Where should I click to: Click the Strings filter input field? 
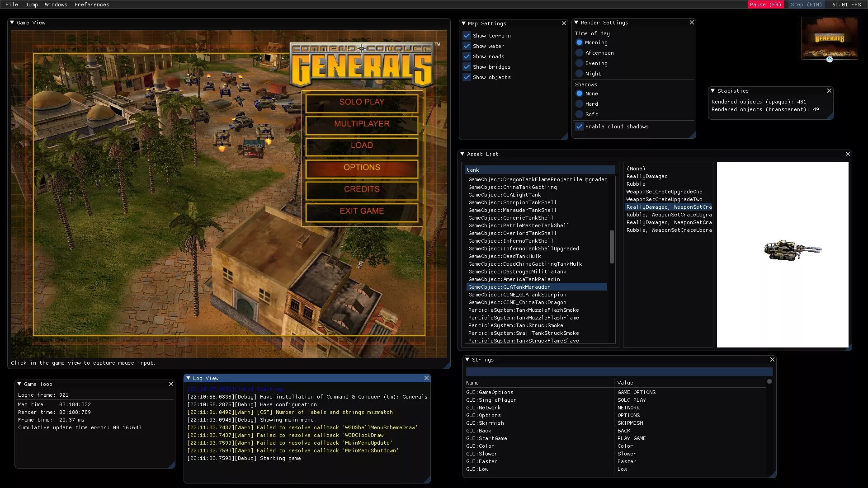click(x=619, y=371)
